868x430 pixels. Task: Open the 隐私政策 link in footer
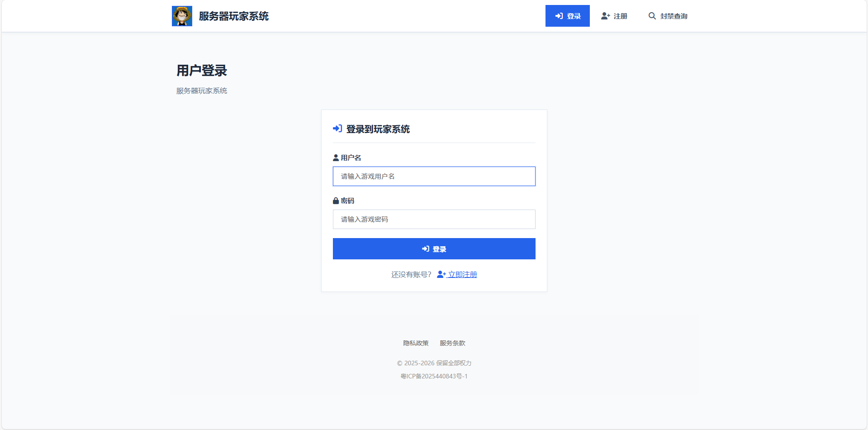click(x=415, y=343)
